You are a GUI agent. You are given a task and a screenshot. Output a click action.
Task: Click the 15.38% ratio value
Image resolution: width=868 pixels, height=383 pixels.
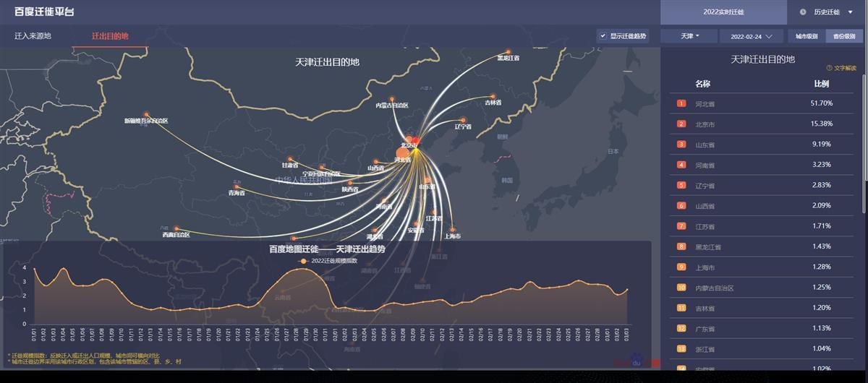[822, 124]
